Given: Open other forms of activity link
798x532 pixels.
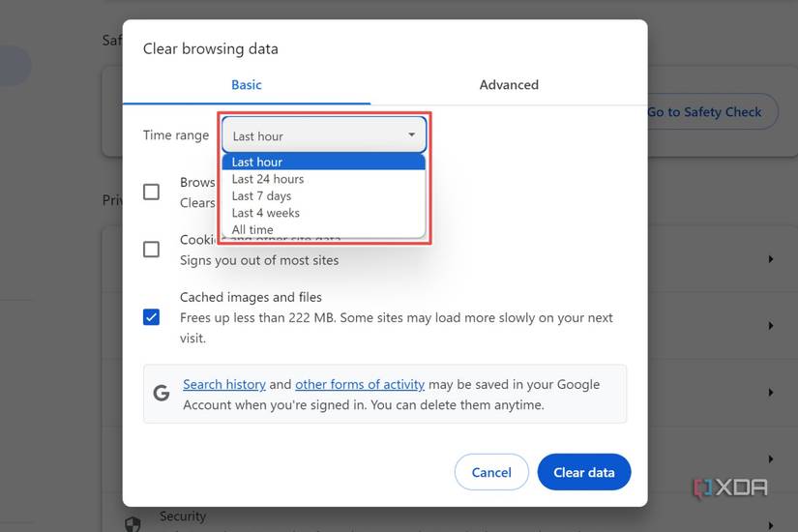Looking at the screenshot, I should [x=360, y=384].
